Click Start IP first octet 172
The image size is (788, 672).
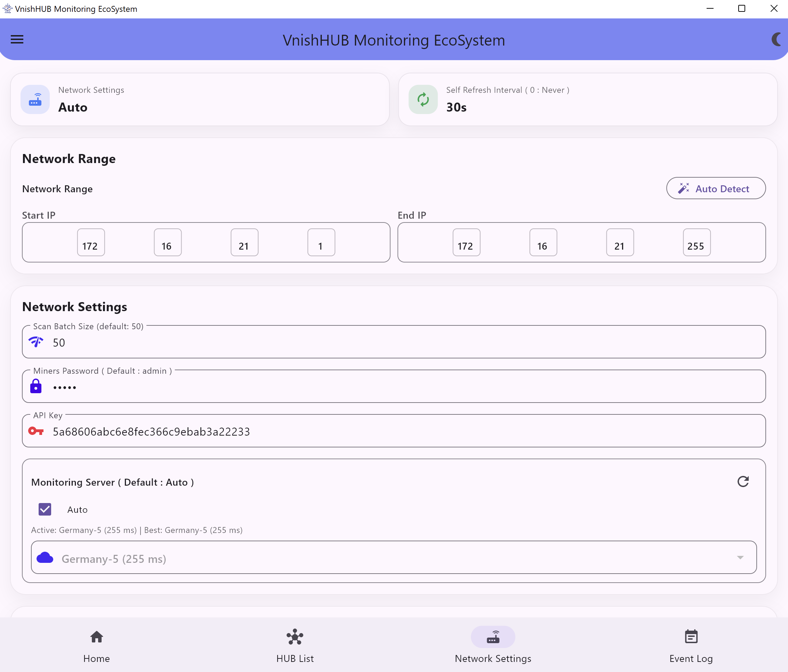[91, 243]
